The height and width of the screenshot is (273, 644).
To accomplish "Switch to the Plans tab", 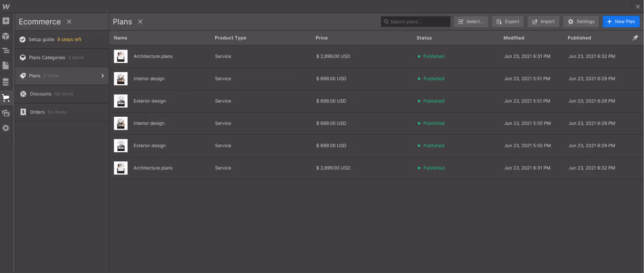I will pyautogui.click(x=122, y=21).
